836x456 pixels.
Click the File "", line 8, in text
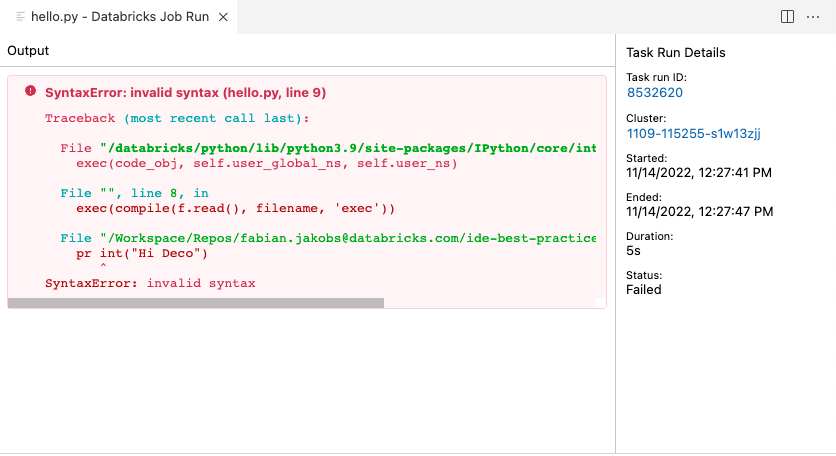click(x=134, y=193)
